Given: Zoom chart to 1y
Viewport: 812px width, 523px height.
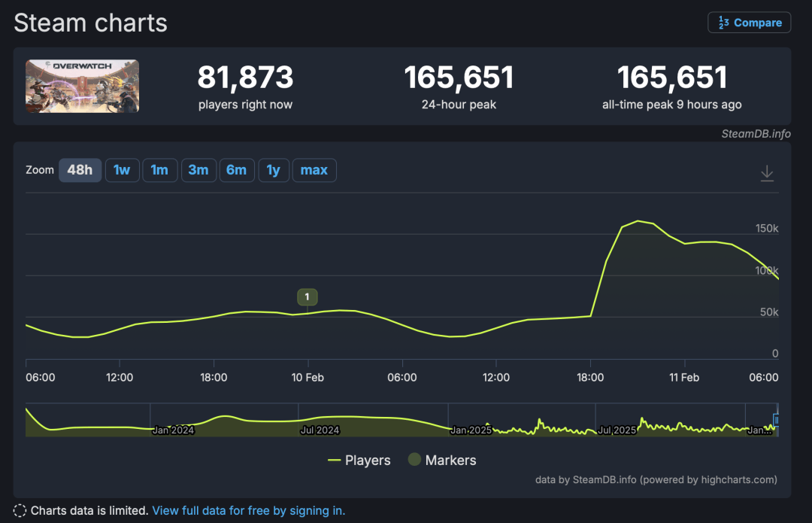Looking at the screenshot, I should tap(274, 170).
